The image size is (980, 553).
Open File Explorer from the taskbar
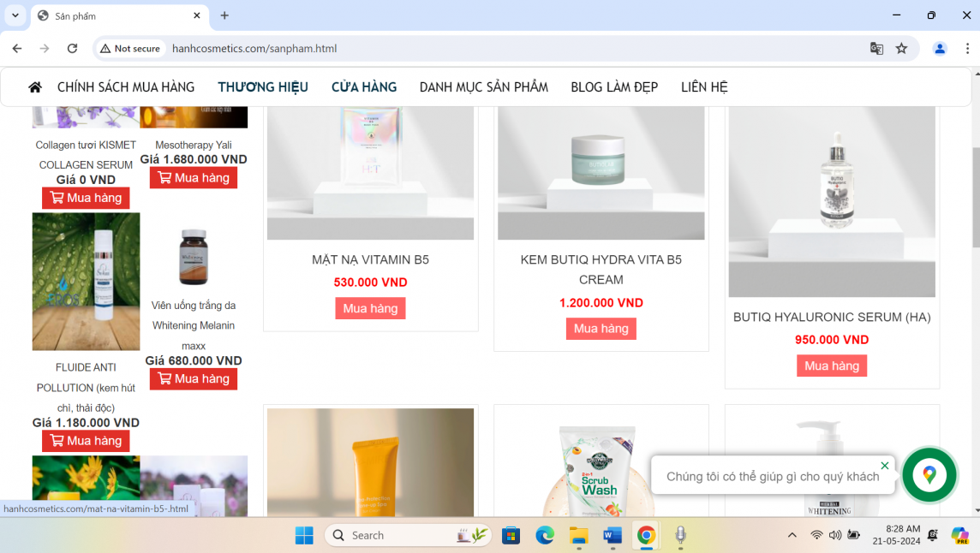coord(578,535)
